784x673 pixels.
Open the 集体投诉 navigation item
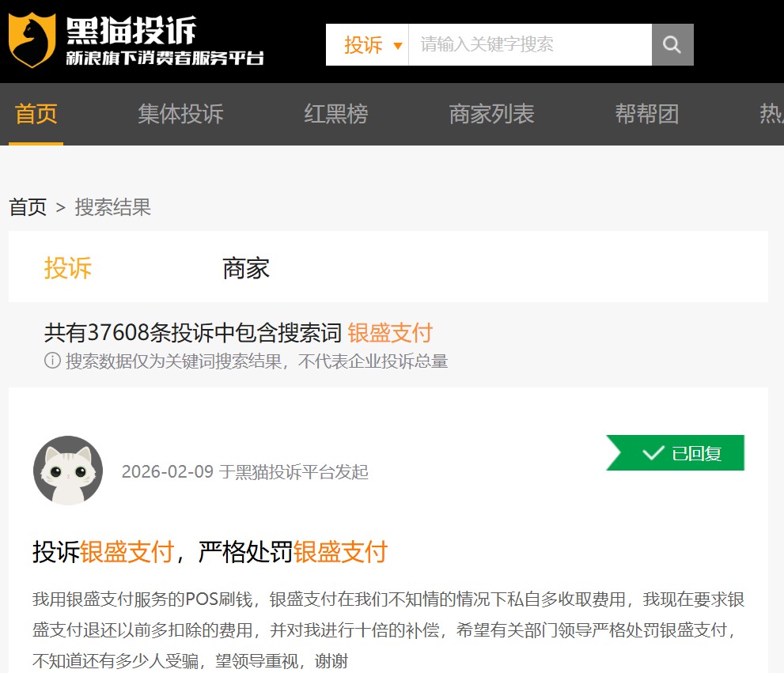coord(180,114)
